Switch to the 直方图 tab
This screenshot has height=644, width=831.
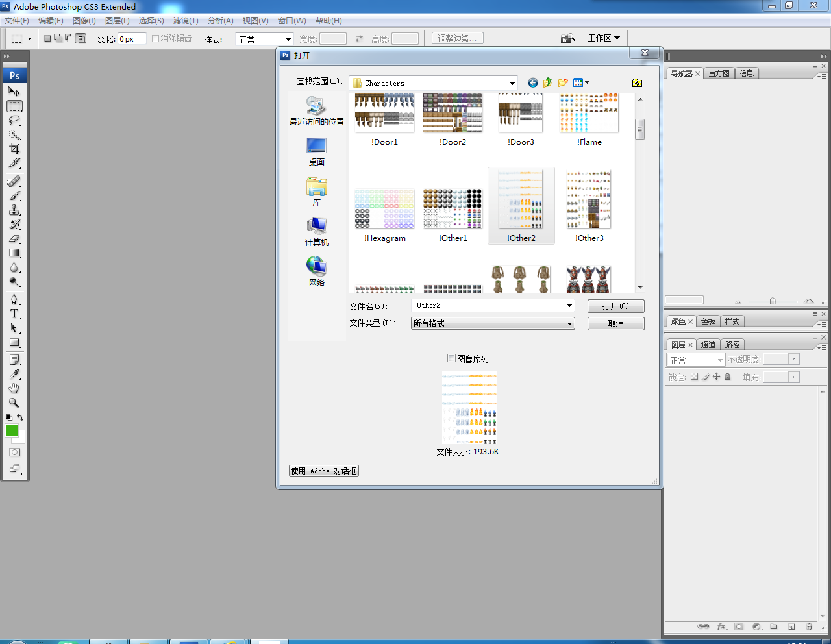tap(719, 73)
